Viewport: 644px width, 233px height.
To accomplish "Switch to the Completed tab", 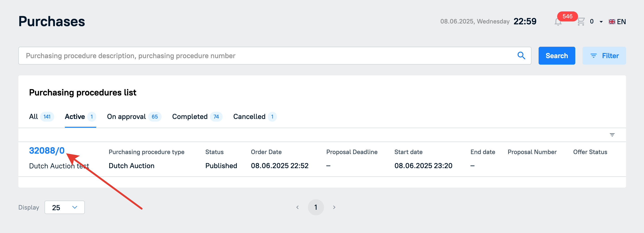I will (197, 117).
